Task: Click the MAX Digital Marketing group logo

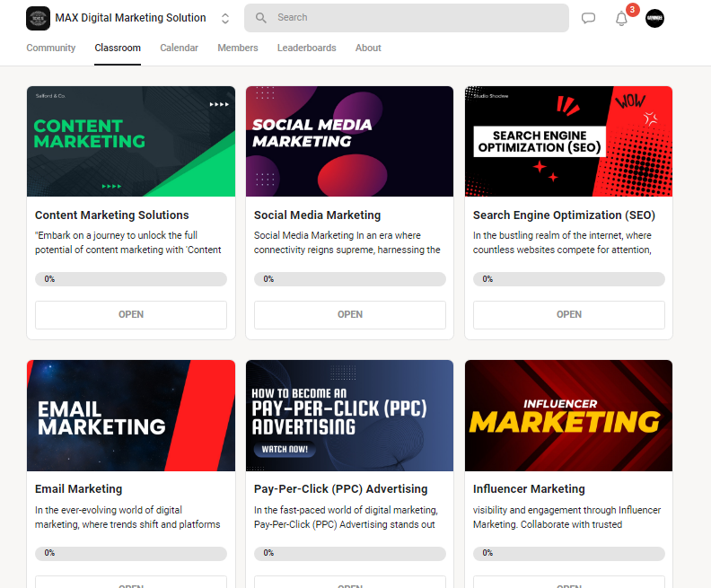Action: [38, 18]
